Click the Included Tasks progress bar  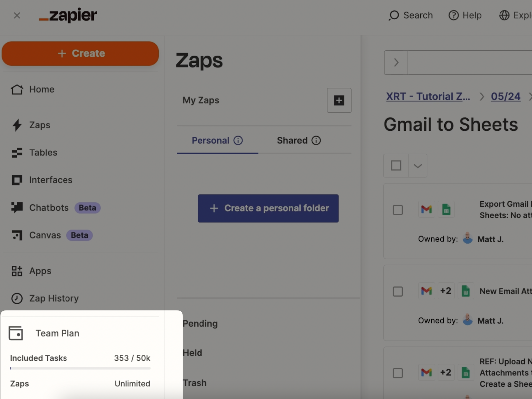point(80,368)
